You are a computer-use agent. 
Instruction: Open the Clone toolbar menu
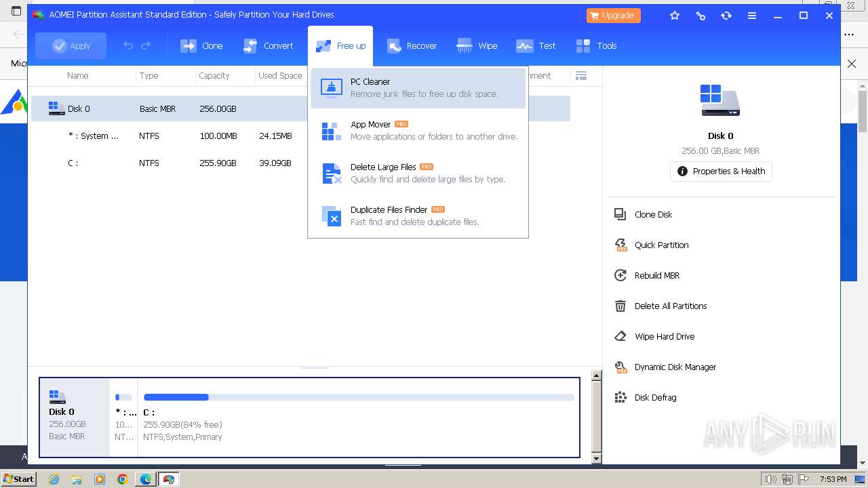[201, 46]
